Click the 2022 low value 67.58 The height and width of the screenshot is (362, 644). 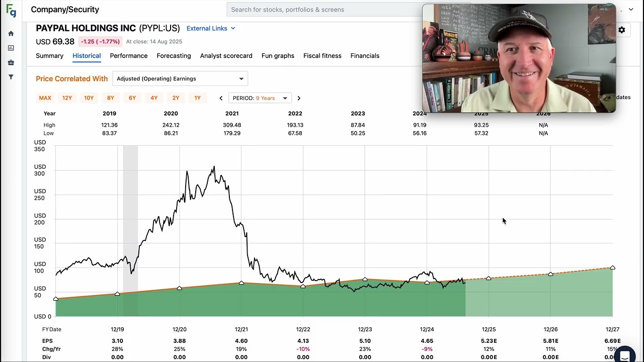295,133
